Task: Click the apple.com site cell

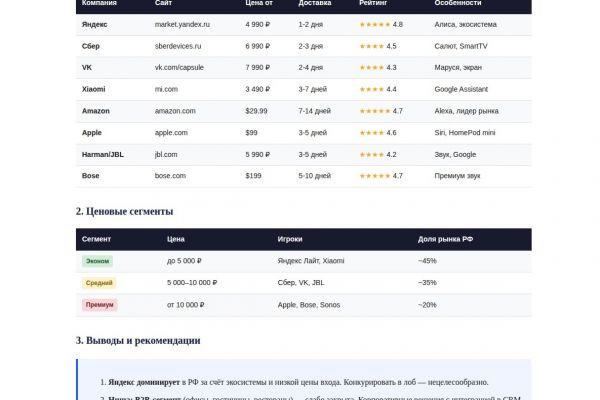Action: click(171, 133)
